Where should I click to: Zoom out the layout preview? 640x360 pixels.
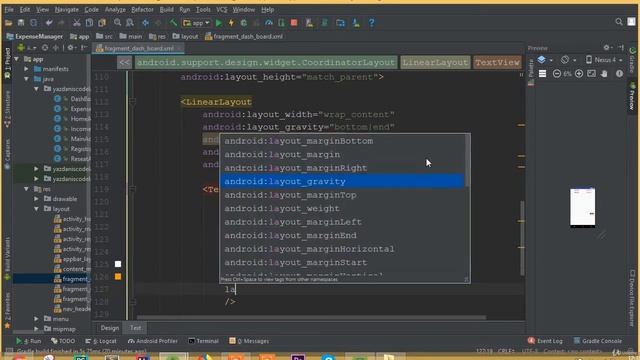point(557,73)
